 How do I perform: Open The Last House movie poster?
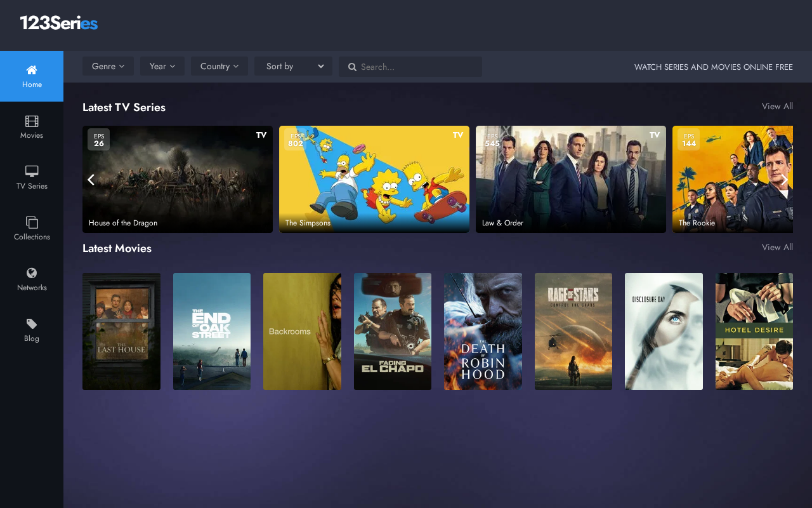tap(121, 331)
